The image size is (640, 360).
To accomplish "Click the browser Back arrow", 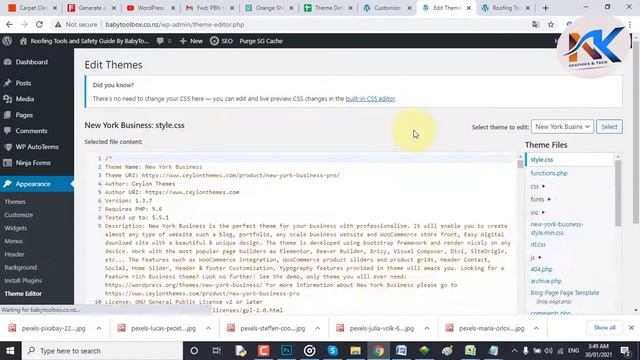I will pyautogui.click(x=9, y=24).
